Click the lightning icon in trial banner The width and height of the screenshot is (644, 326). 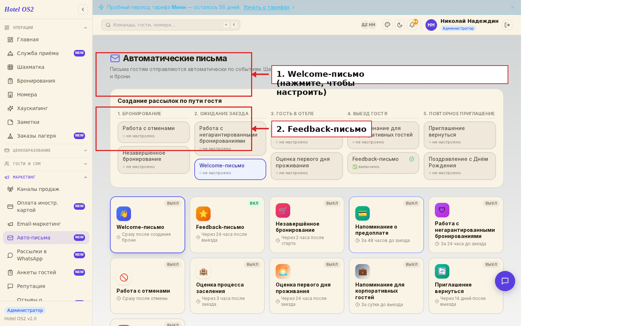point(101,7)
